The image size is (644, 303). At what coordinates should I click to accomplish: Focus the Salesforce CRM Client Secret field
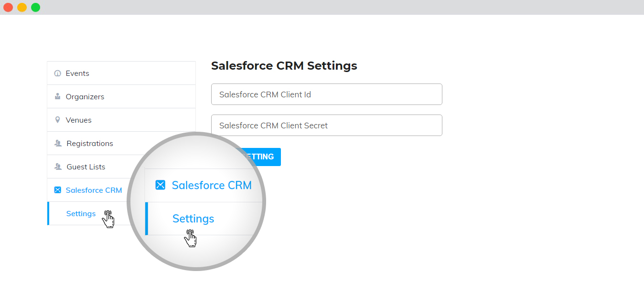[327, 125]
